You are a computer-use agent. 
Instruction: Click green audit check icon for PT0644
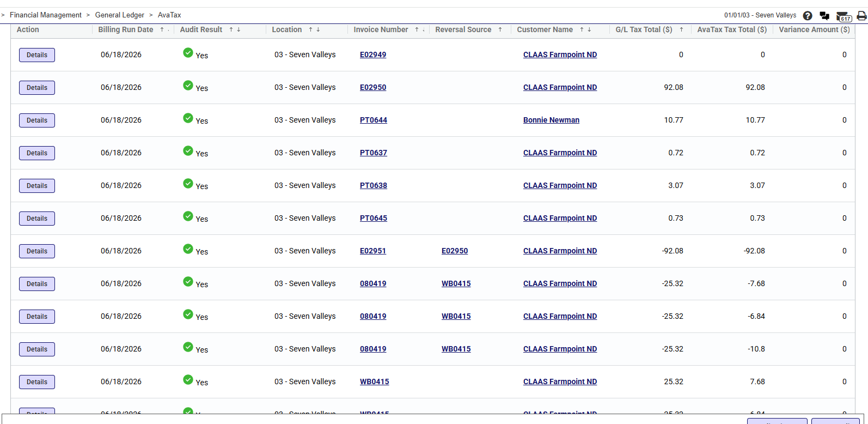(x=188, y=118)
